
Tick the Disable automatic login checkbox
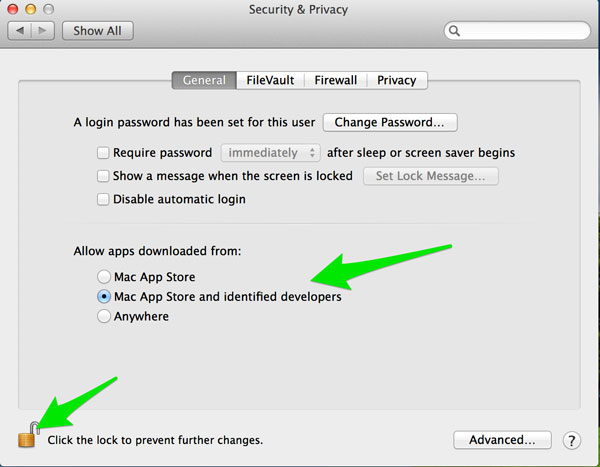coord(103,199)
